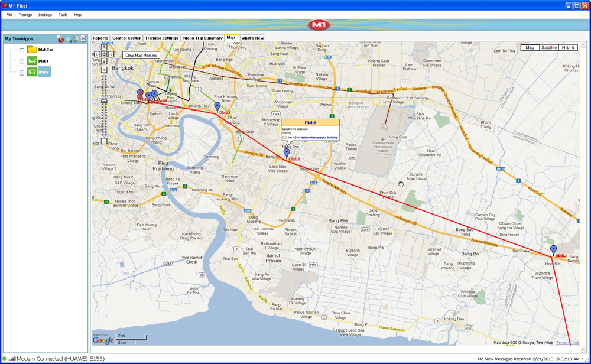The height and width of the screenshot is (364, 591).
Task: Click the map zoom slider handle
Action: pyautogui.click(x=104, y=102)
